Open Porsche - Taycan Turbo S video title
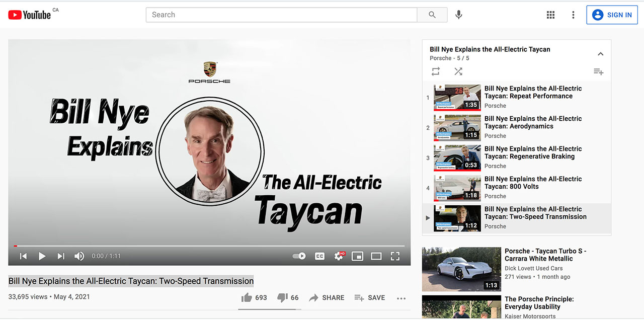The image size is (644, 320). [x=545, y=255]
